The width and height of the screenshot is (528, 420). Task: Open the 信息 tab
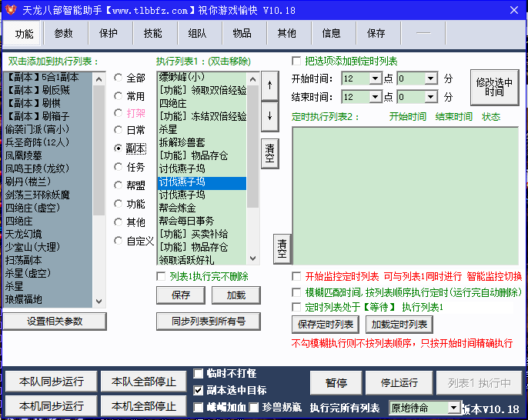pyautogui.click(x=331, y=33)
